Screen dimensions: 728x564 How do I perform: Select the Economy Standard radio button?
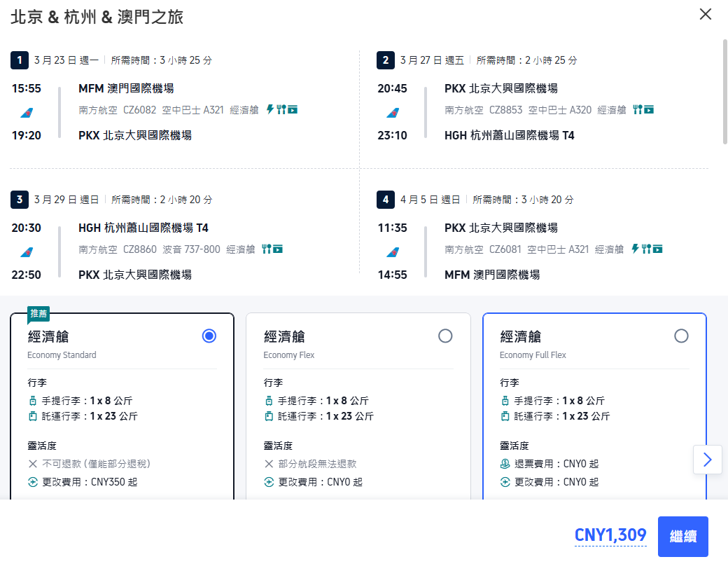pos(209,336)
